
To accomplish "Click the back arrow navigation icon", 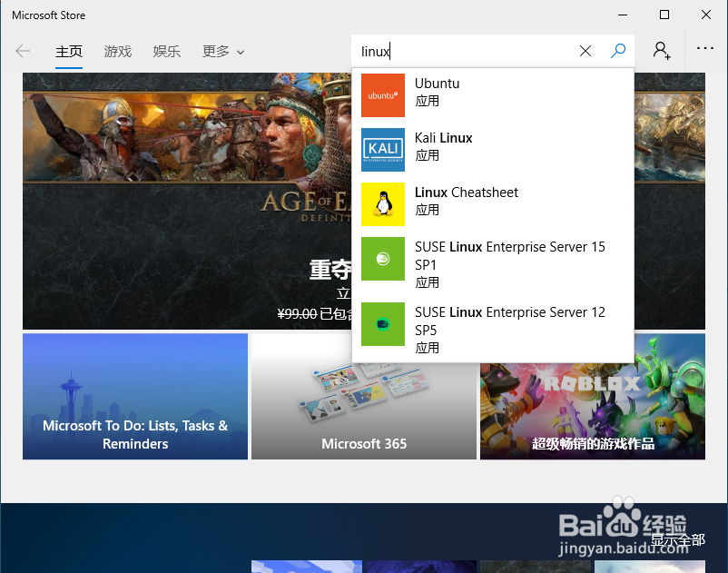I will click(23, 51).
